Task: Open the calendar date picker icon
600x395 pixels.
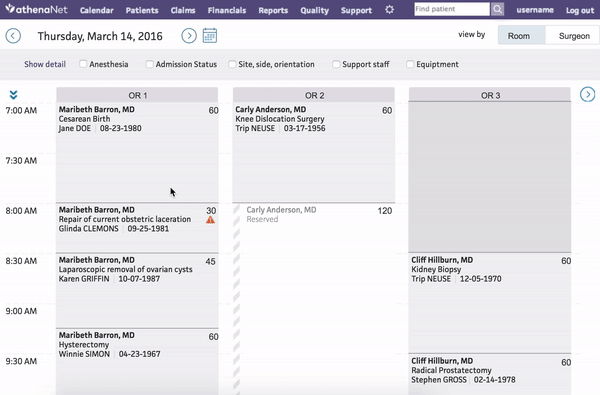Action: pos(210,36)
